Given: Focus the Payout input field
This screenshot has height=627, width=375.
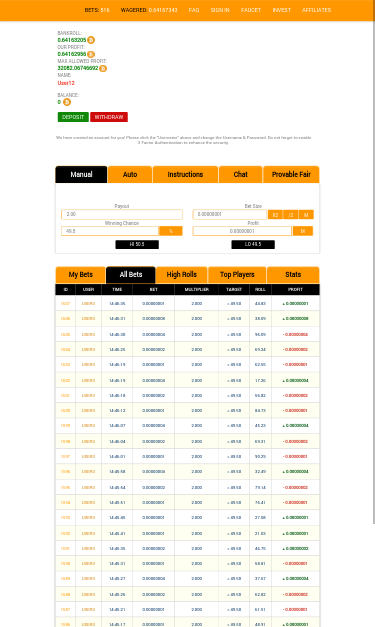Looking at the screenshot, I should click(x=122, y=214).
